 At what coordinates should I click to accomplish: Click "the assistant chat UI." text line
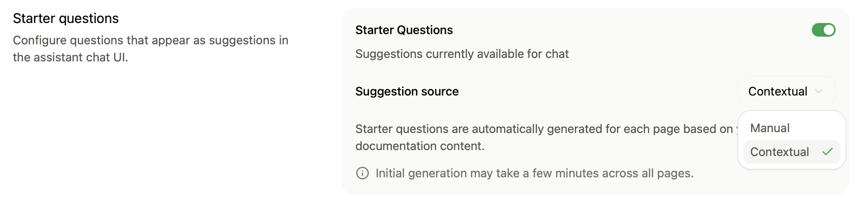[70, 57]
